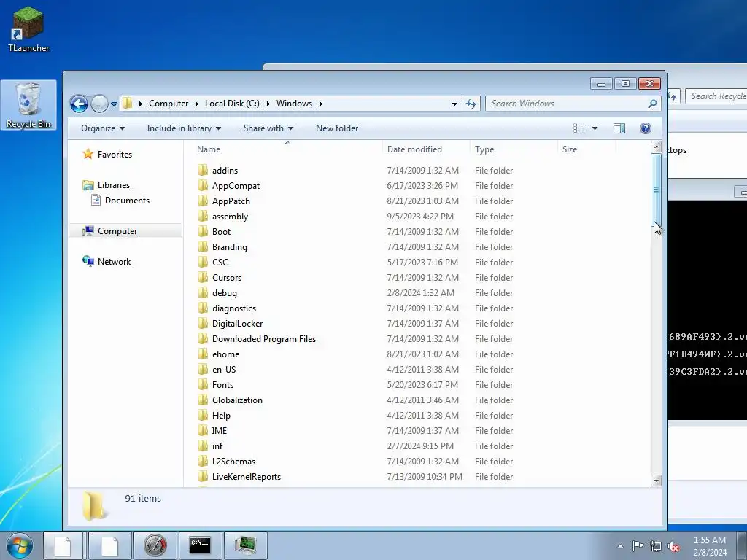The image size is (747, 560).
Task: Click the inf folder icon
Action: (203, 446)
